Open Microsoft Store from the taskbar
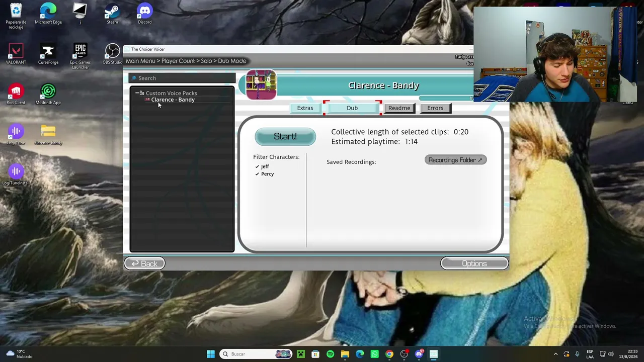This screenshot has height=362, width=644. coord(315,354)
